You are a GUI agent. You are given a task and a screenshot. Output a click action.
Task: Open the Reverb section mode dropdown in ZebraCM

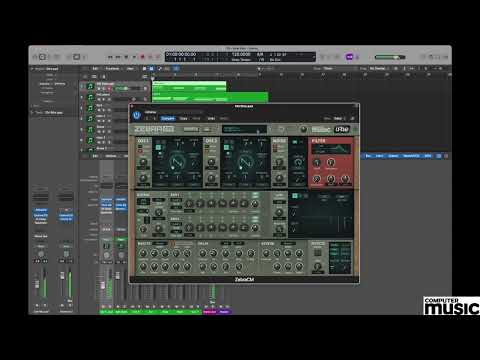(287, 244)
